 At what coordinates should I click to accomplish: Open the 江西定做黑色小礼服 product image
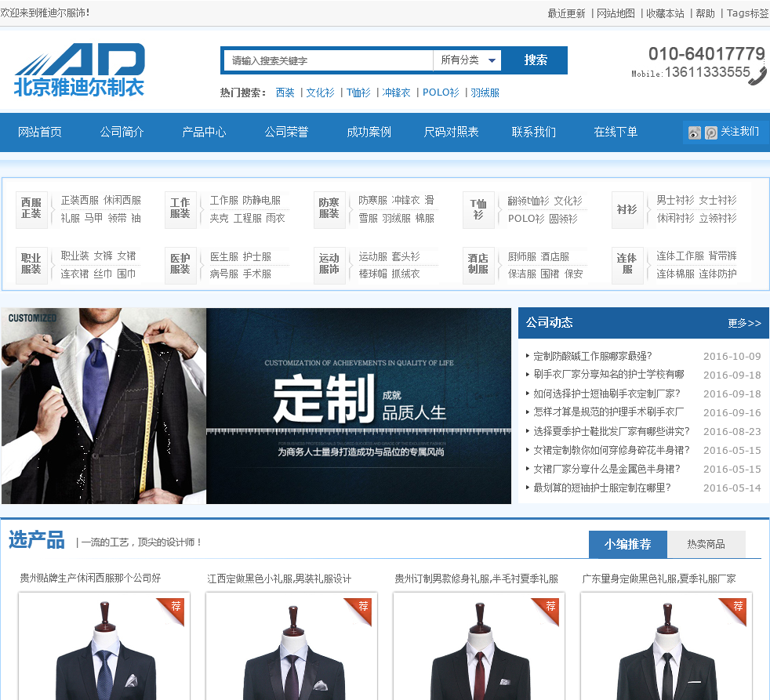pyautogui.click(x=292, y=647)
